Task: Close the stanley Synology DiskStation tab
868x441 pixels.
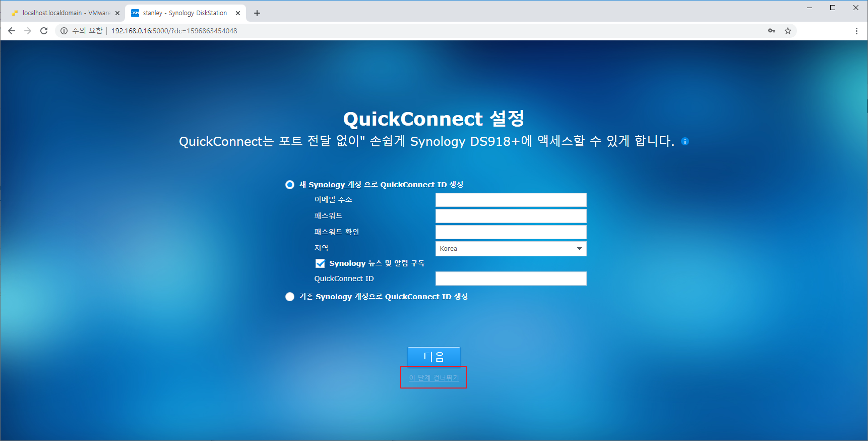Action: [238, 13]
